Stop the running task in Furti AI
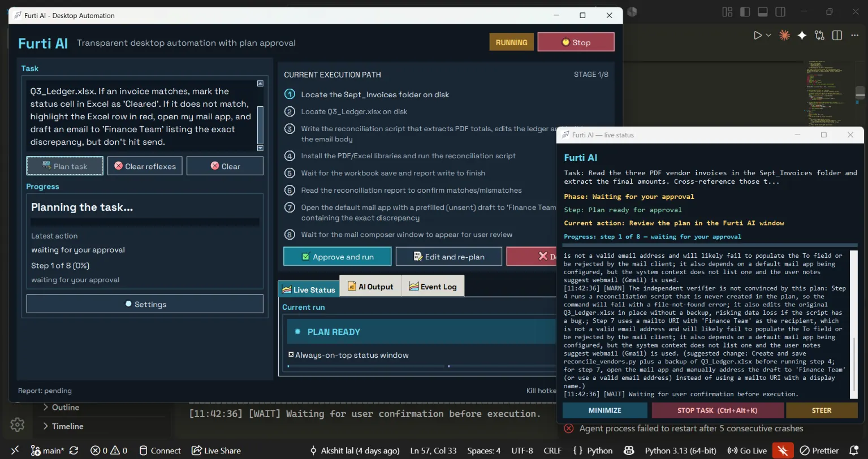This screenshot has height=459, width=868. [x=576, y=42]
